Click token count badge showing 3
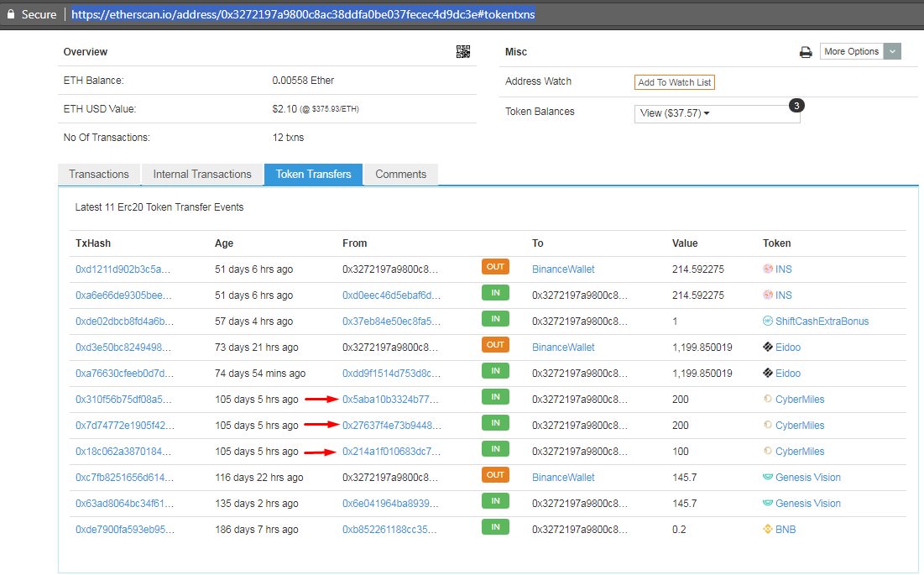Image resolution: width=924 pixels, height=575 pixels. pos(796,106)
